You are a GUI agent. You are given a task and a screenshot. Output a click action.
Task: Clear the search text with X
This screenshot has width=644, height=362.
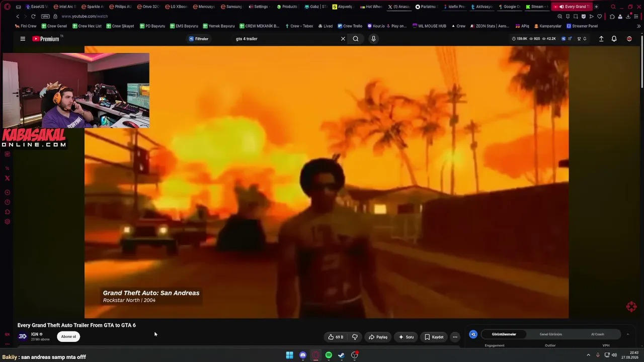[343, 39]
